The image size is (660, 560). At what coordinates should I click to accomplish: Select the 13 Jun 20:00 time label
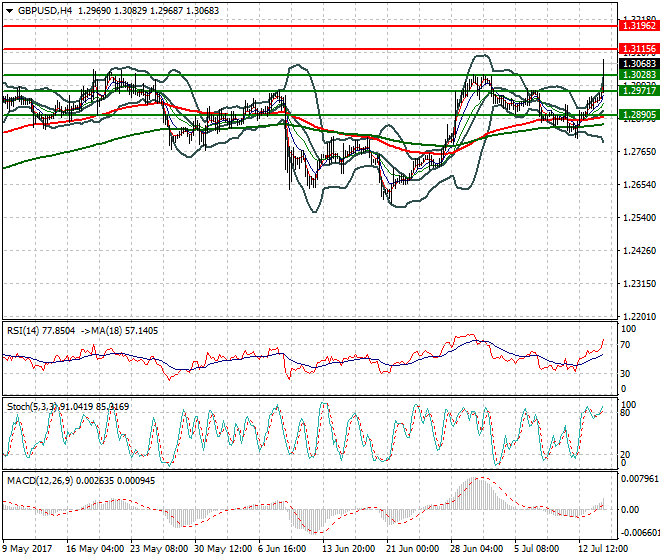(x=349, y=549)
